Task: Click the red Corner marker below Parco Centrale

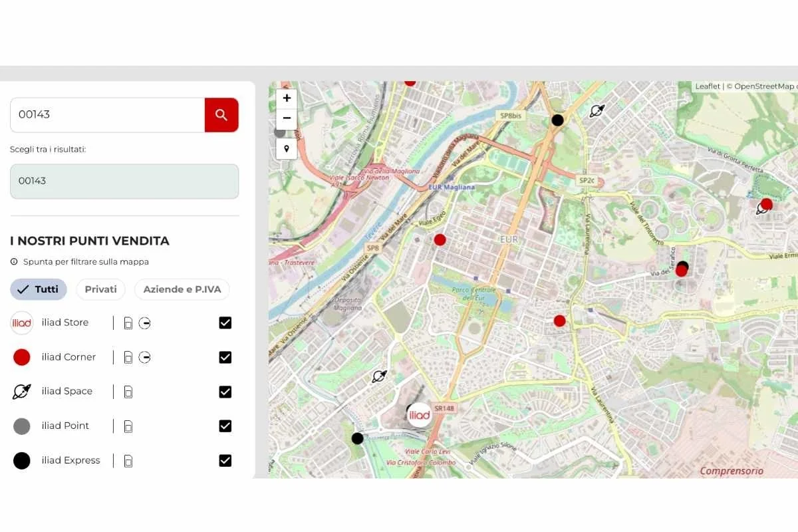Action: point(560,321)
